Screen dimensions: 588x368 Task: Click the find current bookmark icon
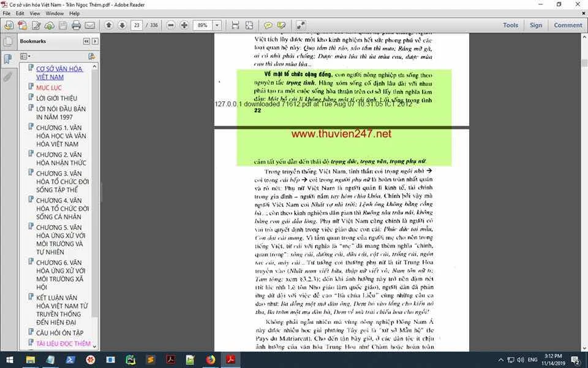pyautogui.click(x=91, y=56)
